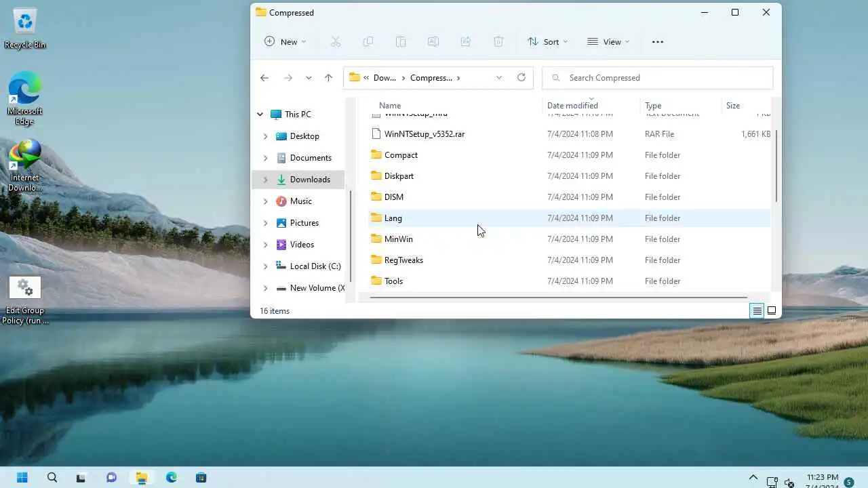Click the Rename icon in toolbar
868x488 pixels.
pos(433,41)
